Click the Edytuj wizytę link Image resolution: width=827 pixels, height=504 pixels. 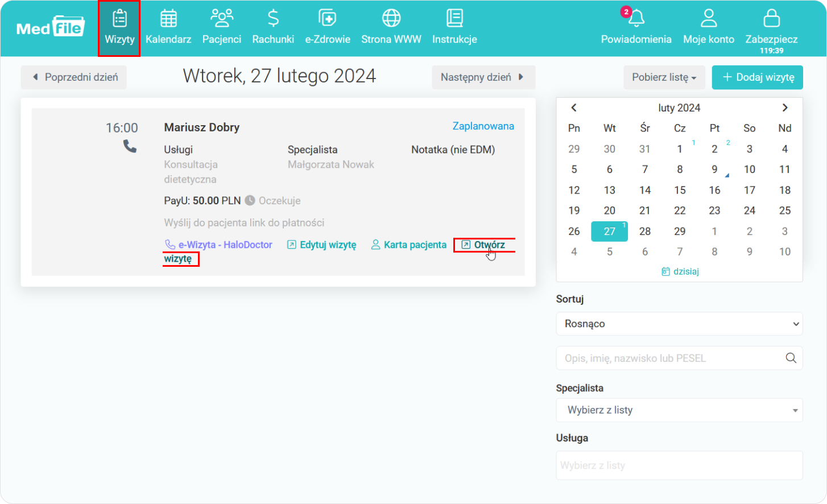(322, 245)
